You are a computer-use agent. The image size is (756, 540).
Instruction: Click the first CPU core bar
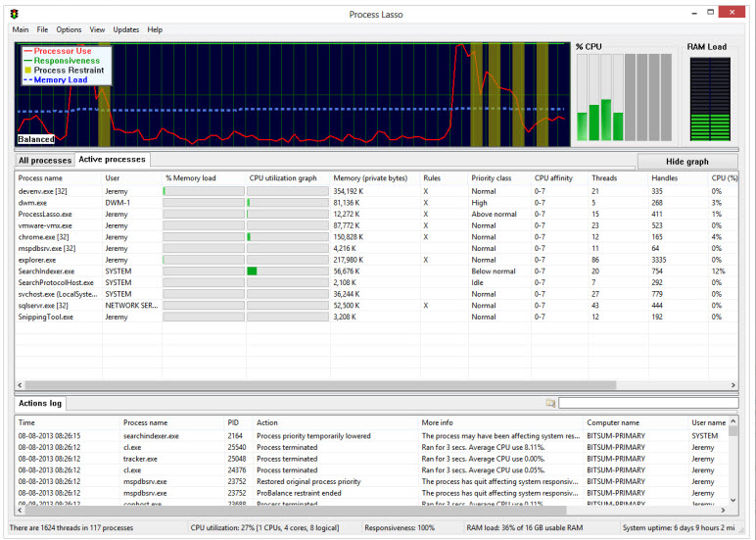click(x=582, y=98)
